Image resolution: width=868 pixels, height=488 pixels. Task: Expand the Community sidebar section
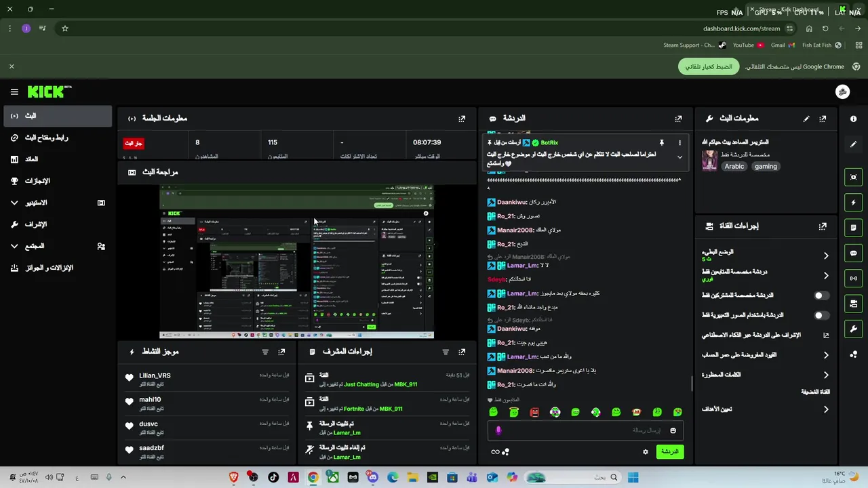pyautogui.click(x=58, y=246)
